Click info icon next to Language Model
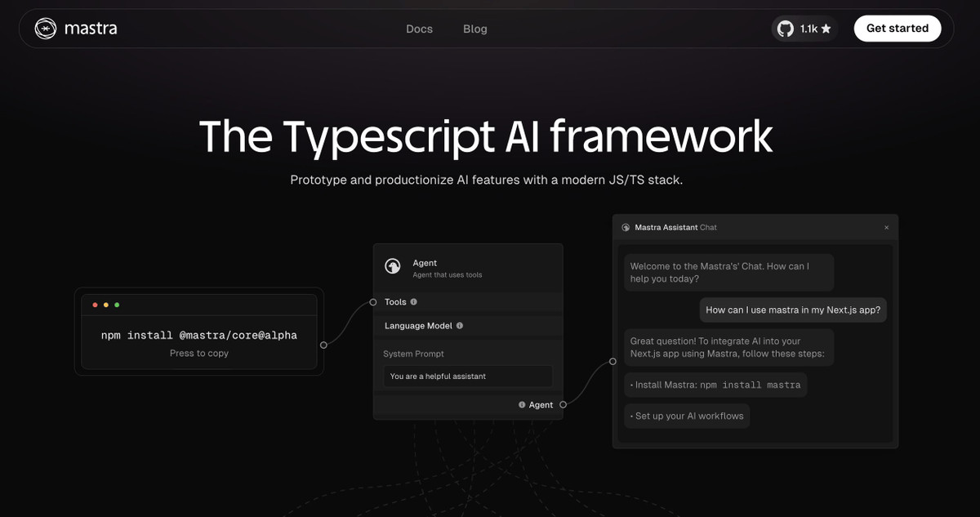This screenshot has width=980, height=517. tap(459, 326)
